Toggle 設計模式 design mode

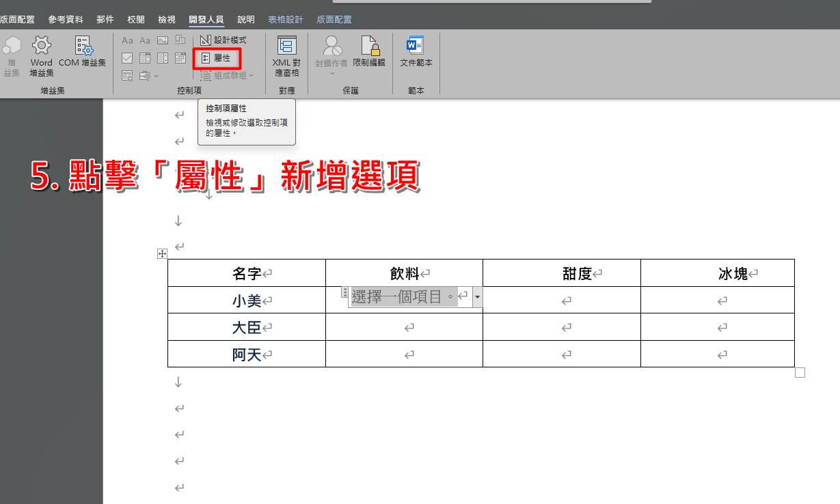point(223,40)
